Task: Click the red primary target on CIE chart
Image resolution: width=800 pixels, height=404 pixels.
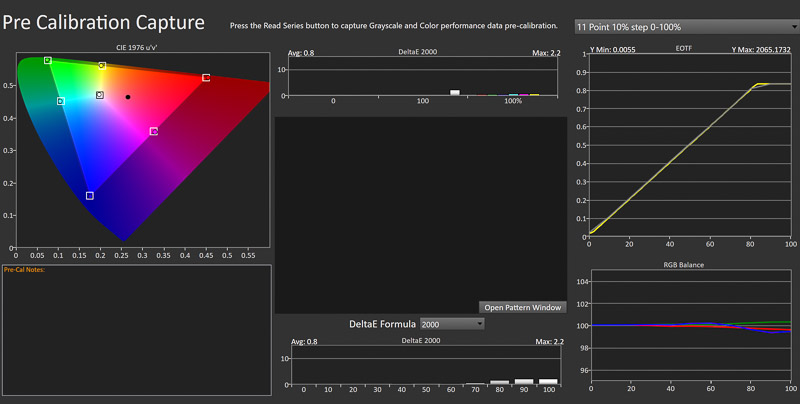Action: [x=206, y=77]
